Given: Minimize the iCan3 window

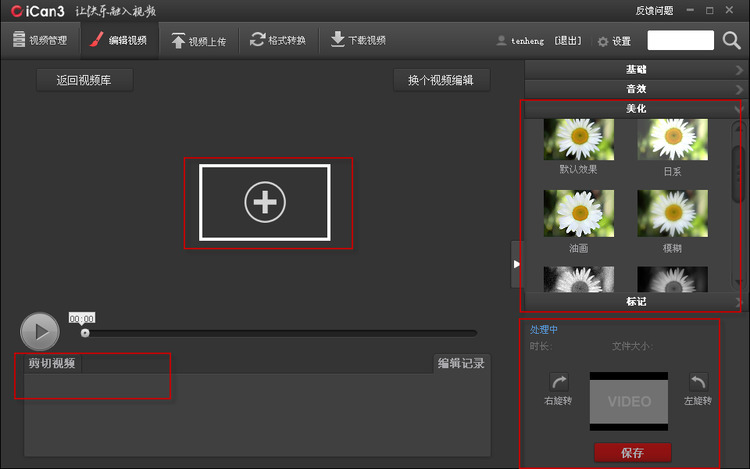Looking at the screenshot, I should coord(690,10).
